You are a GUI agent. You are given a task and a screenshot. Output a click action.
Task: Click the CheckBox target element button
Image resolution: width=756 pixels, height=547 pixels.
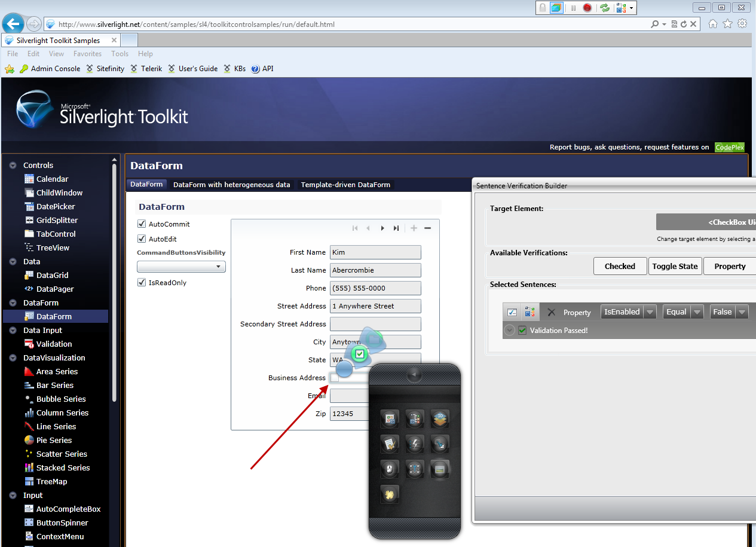coord(706,222)
